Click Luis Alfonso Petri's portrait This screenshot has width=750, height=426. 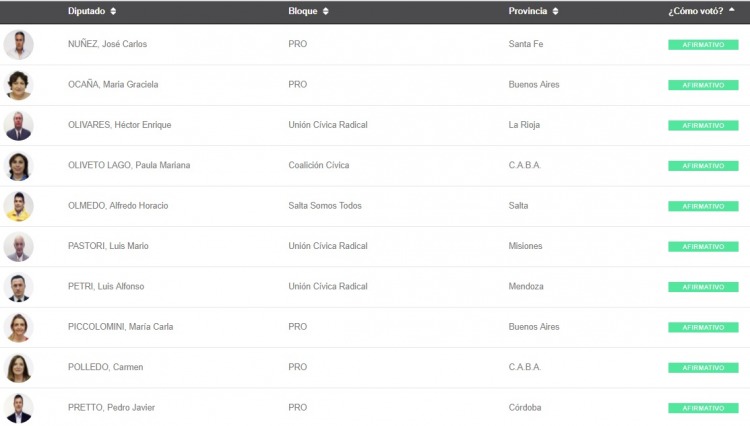coord(19,287)
